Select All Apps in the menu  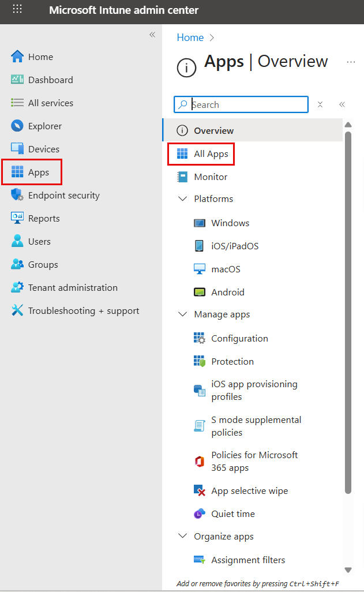tap(211, 153)
